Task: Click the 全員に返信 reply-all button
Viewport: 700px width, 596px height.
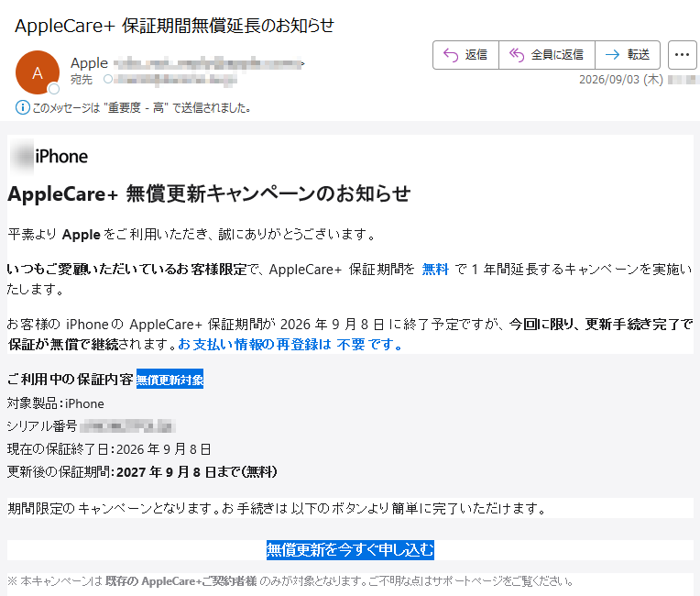Action: (x=547, y=55)
